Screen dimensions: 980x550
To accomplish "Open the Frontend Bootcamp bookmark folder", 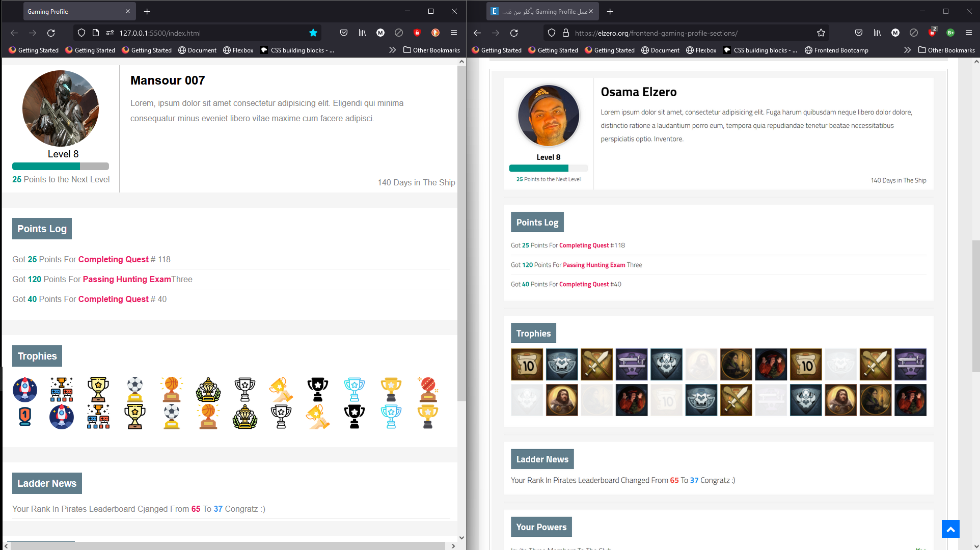I will pyautogui.click(x=836, y=50).
